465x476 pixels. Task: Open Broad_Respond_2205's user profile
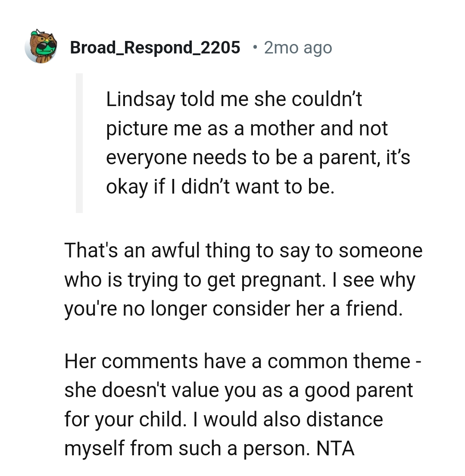(x=155, y=47)
